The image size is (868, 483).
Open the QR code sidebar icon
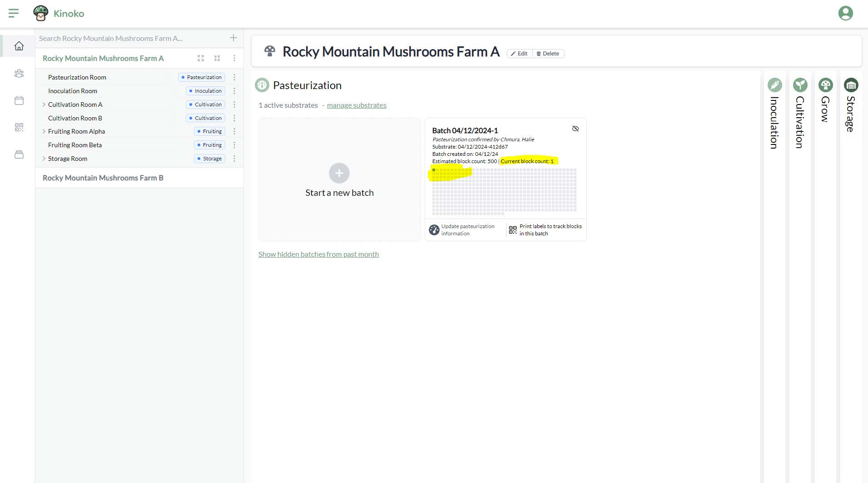tap(19, 127)
